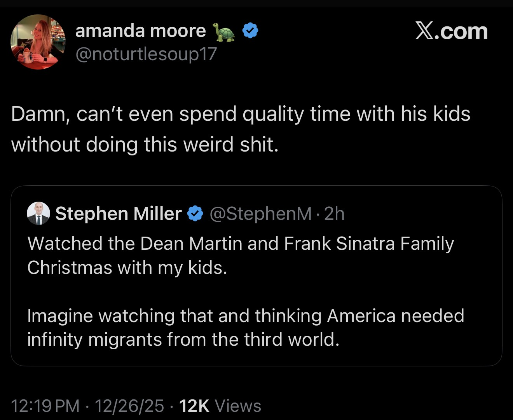Click the X.com logo
Viewport: 513px width, 420px height.
[x=451, y=31]
